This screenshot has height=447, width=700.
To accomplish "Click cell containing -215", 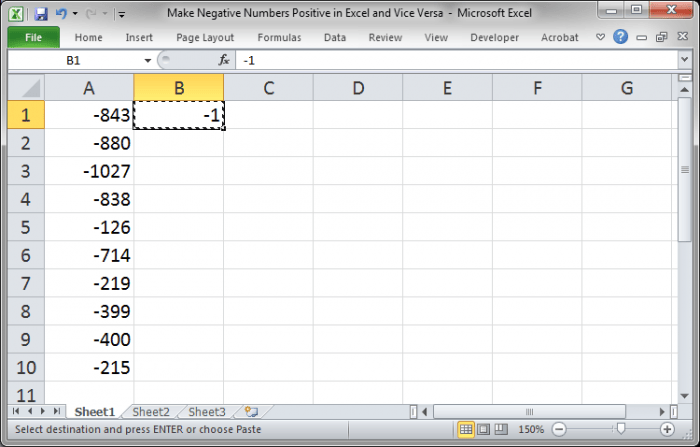I will click(89, 368).
